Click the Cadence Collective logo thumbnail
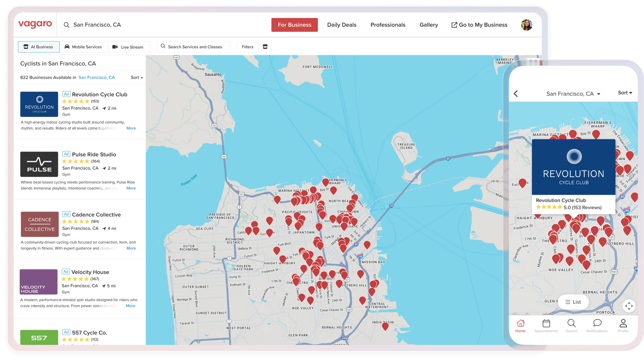644x360 pixels. click(40, 224)
